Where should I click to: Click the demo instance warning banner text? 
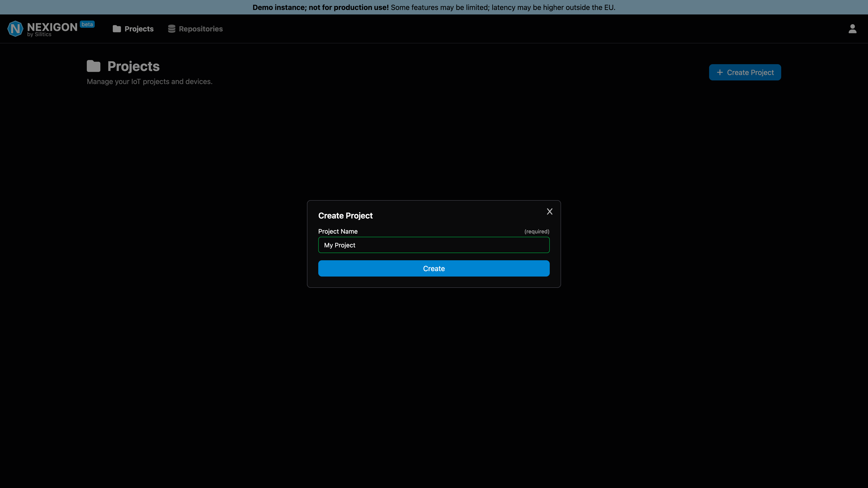click(434, 7)
